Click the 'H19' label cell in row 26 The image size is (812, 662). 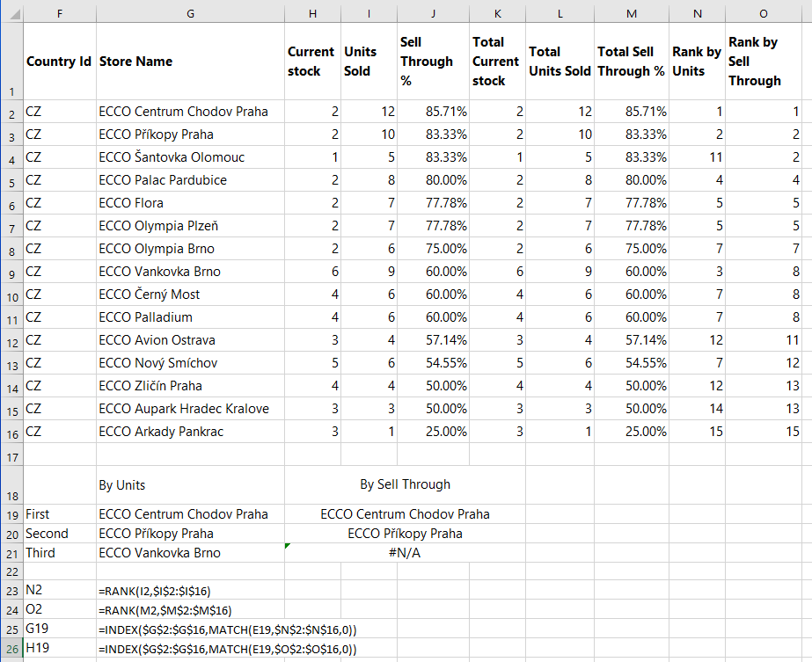tap(60, 648)
